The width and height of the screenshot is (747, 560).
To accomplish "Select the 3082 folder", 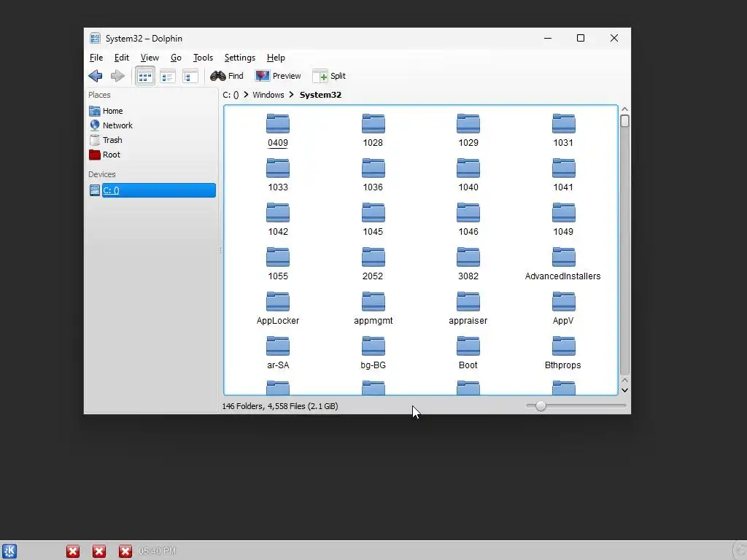I will tap(468, 264).
